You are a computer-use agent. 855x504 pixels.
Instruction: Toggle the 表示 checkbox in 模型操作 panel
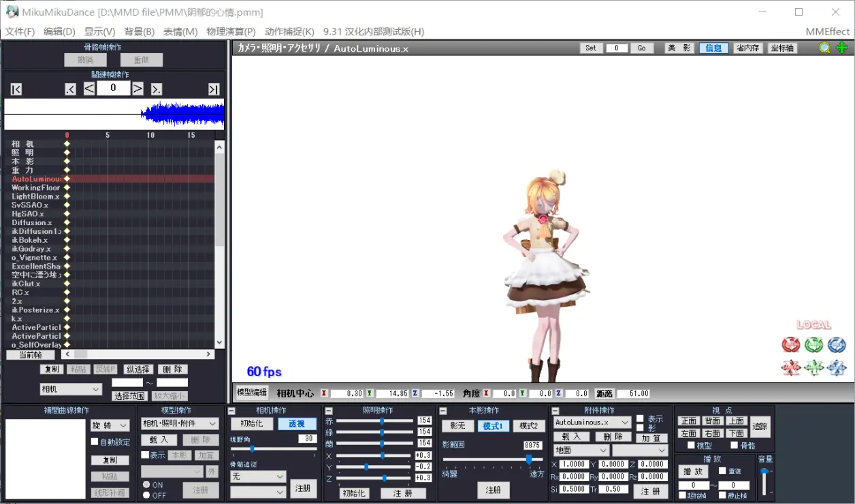[x=145, y=455]
